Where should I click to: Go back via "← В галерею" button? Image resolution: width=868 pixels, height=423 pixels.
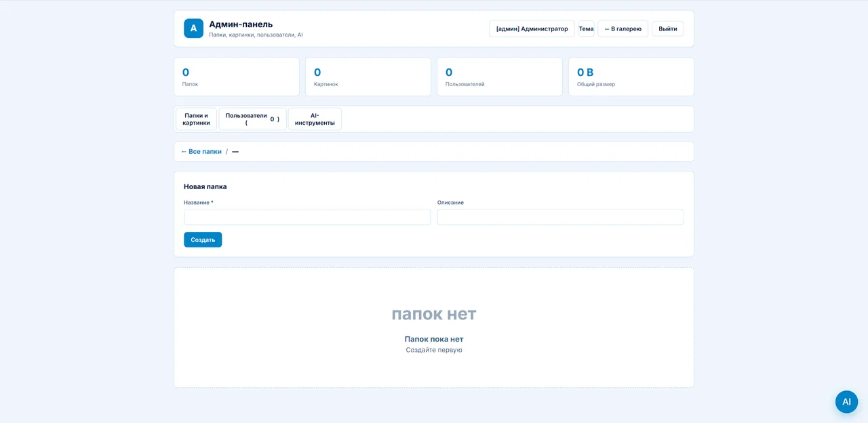tap(623, 28)
